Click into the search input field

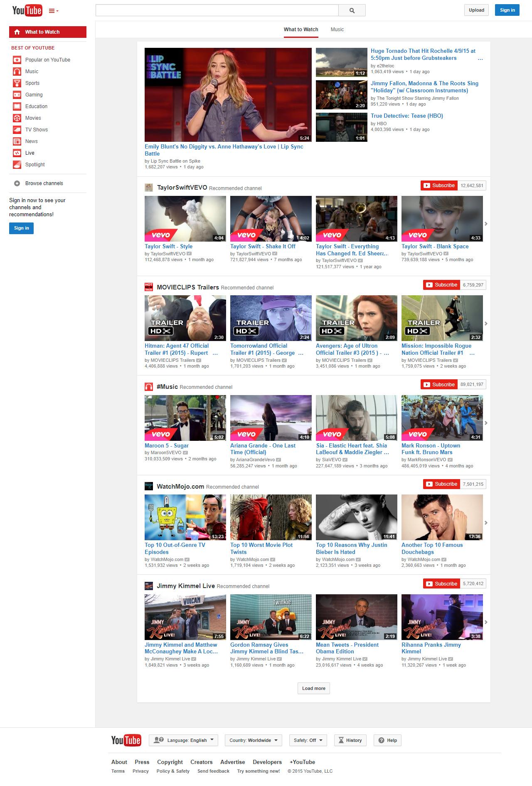coord(217,10)
